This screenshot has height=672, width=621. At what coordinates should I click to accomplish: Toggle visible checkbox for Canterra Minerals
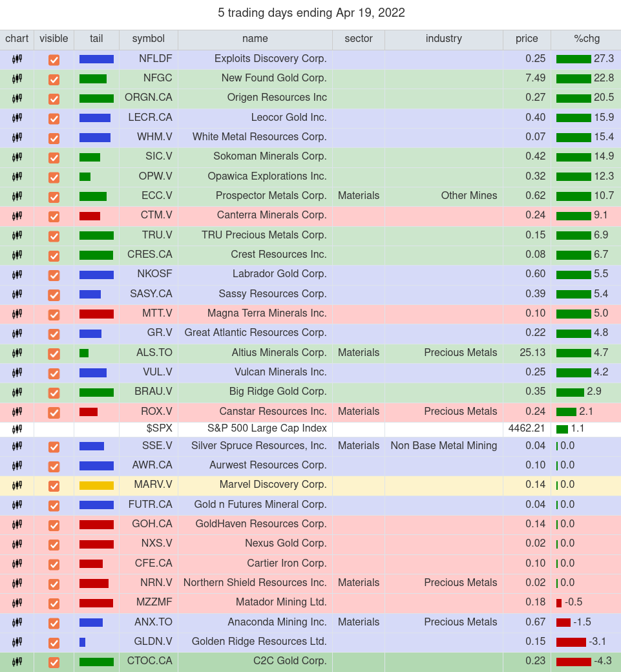click(x=54, y=216)
